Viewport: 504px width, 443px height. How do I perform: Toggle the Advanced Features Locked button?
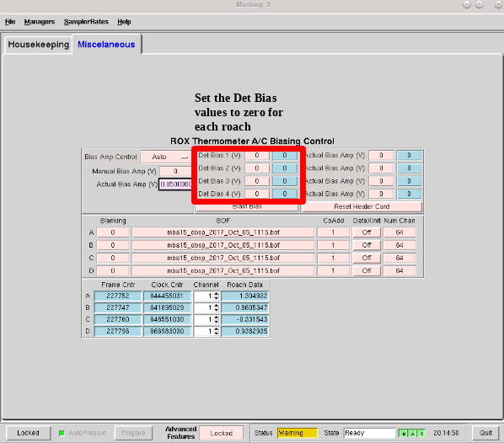coord(221,434)
